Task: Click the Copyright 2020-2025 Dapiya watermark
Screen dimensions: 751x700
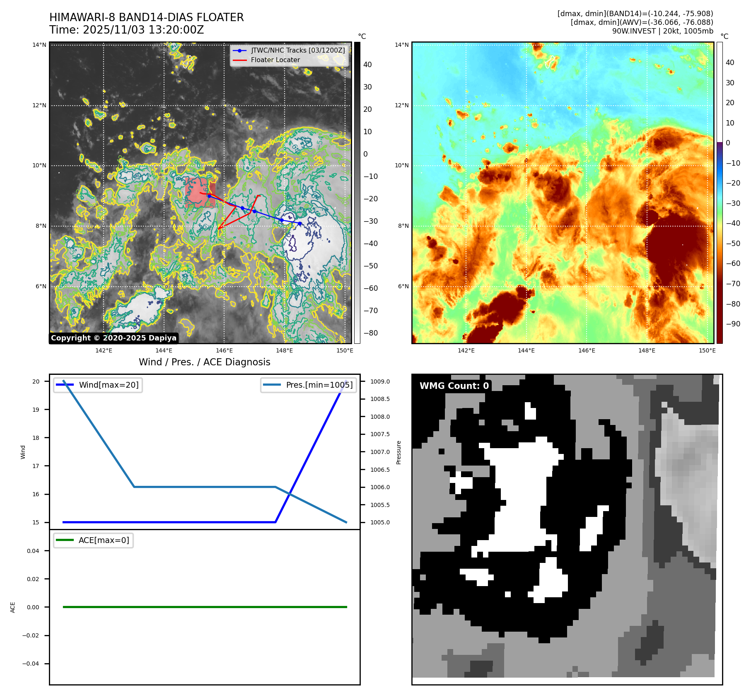Action: click(113, 338)
